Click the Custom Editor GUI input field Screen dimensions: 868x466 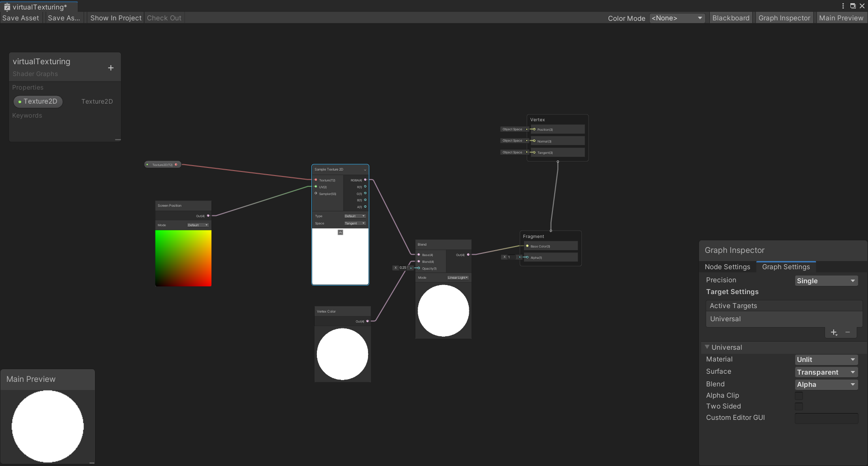coord(826,418)
